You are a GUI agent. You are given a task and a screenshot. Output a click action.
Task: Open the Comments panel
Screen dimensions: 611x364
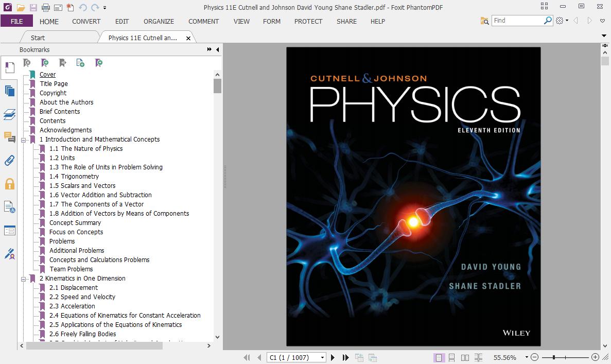(x=9, y=137)
